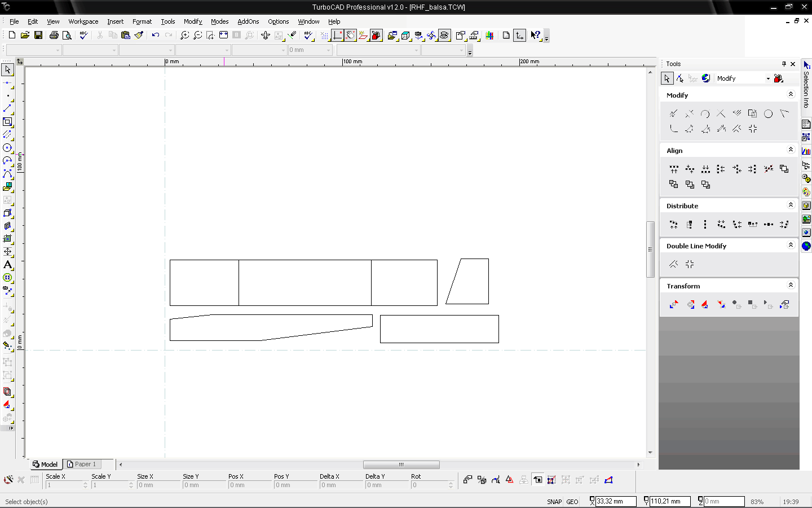The width and height of the screenshot is (812, 508).
Task: Open the Modify dropdown in Tools panel
Action: [768, 78]
